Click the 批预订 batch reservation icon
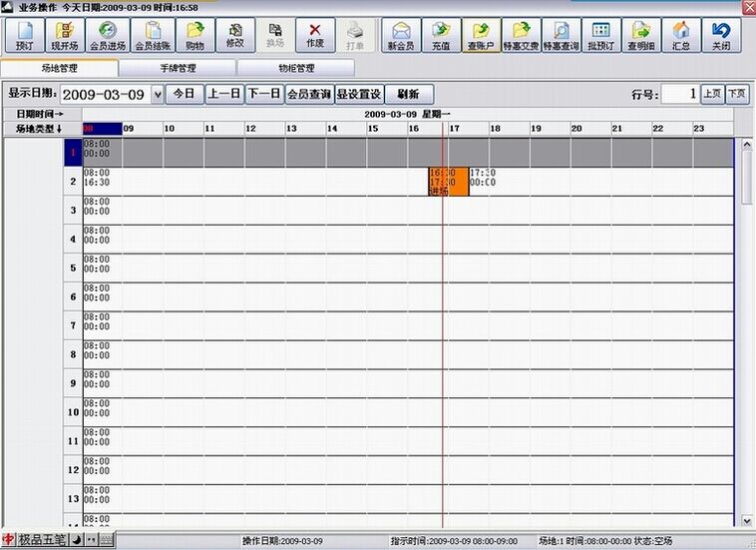 tap(600, 35)
